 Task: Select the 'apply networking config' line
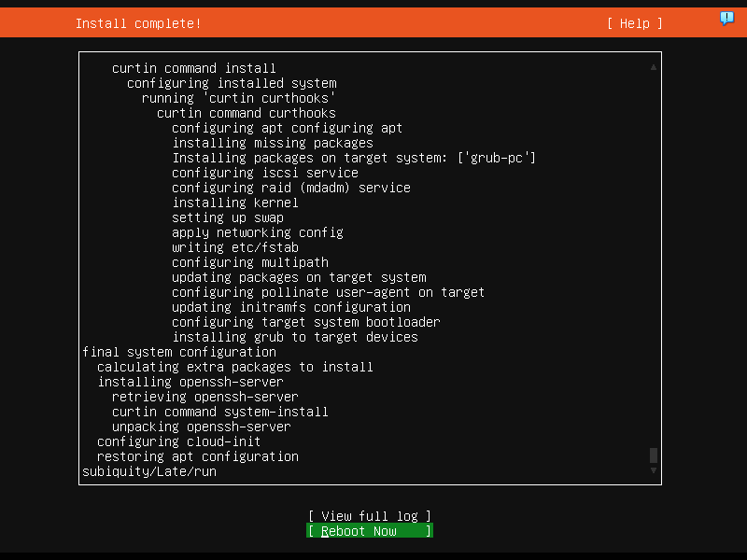(258, 232)
